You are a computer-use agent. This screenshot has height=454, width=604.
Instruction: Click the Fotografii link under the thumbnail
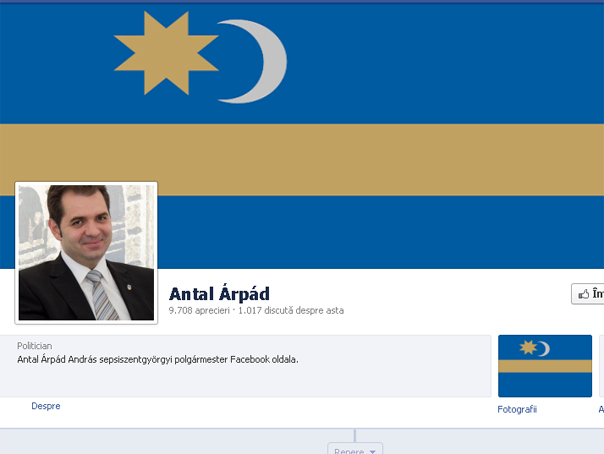click(x=517, y=409)
